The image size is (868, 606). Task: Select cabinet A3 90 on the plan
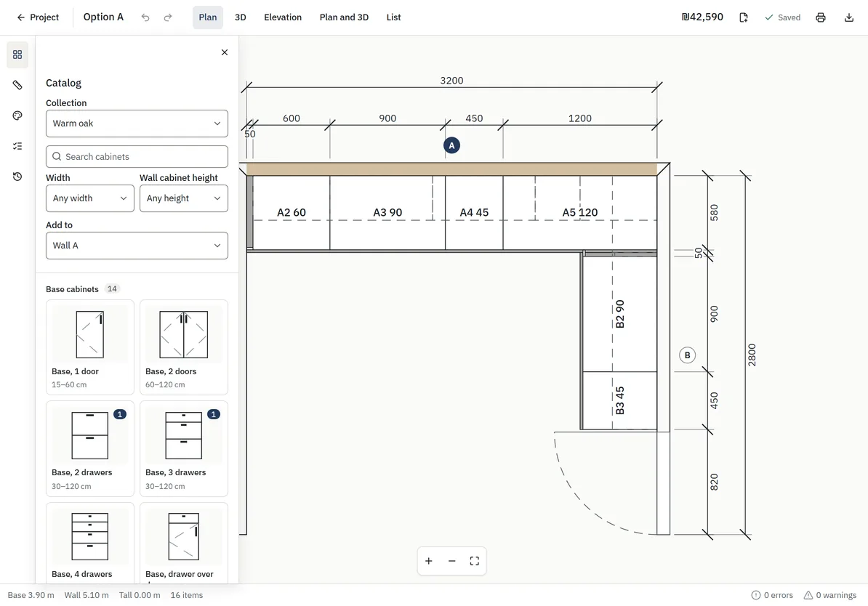[x=387, y=212]
